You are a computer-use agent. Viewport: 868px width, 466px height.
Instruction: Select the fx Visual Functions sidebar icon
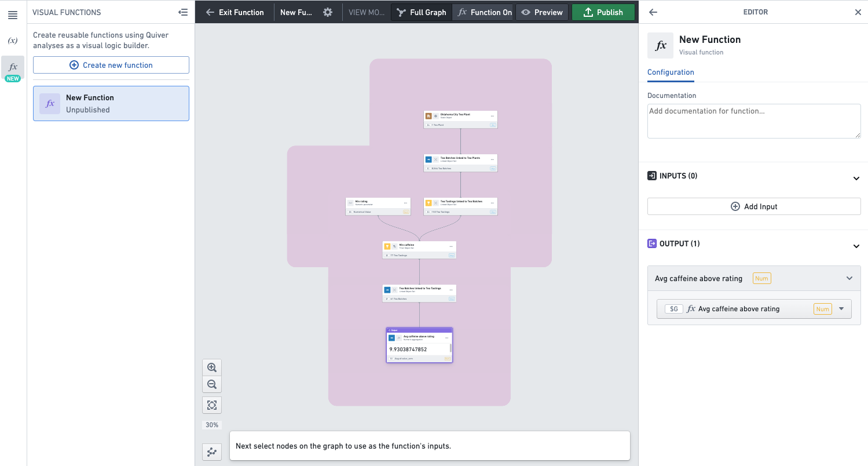click(x=13, y=67)
